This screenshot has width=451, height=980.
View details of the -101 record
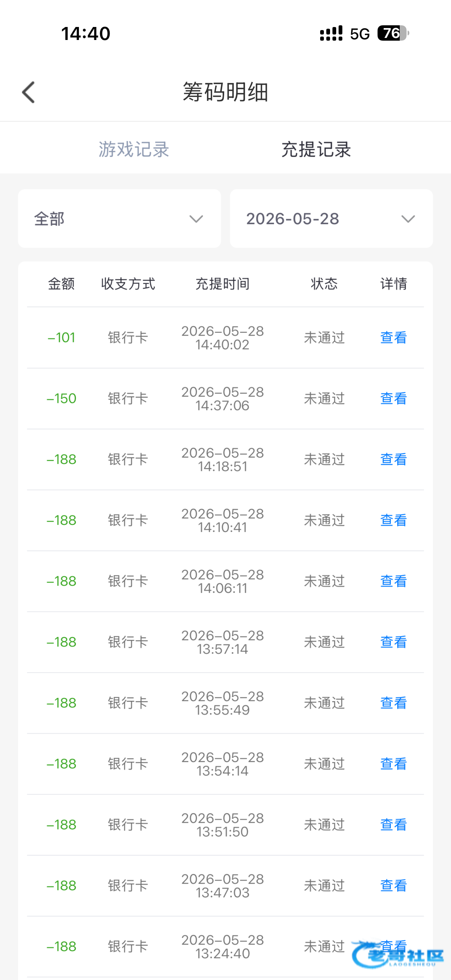(x=394, y=338)
